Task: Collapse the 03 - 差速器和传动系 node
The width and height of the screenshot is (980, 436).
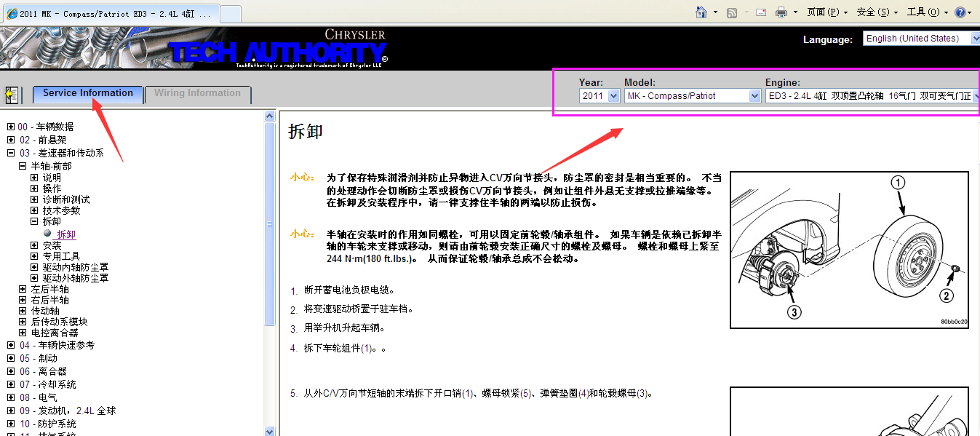Action: coord(11,153)
